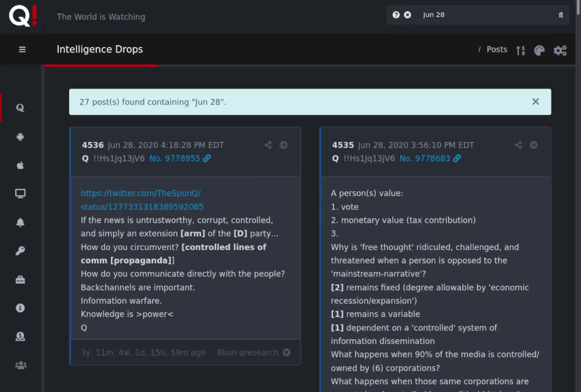581x392 pixels.
Task: Click the Apple icon in the sidebar
Action: coord(20,166)
